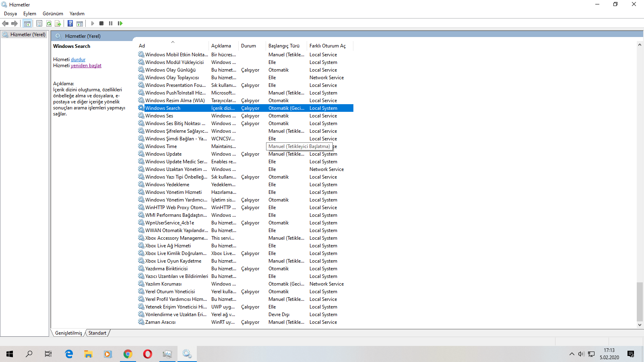Click the gear icon of WWAN Otomatik Yapılandırma

click(x=141, y=230)
